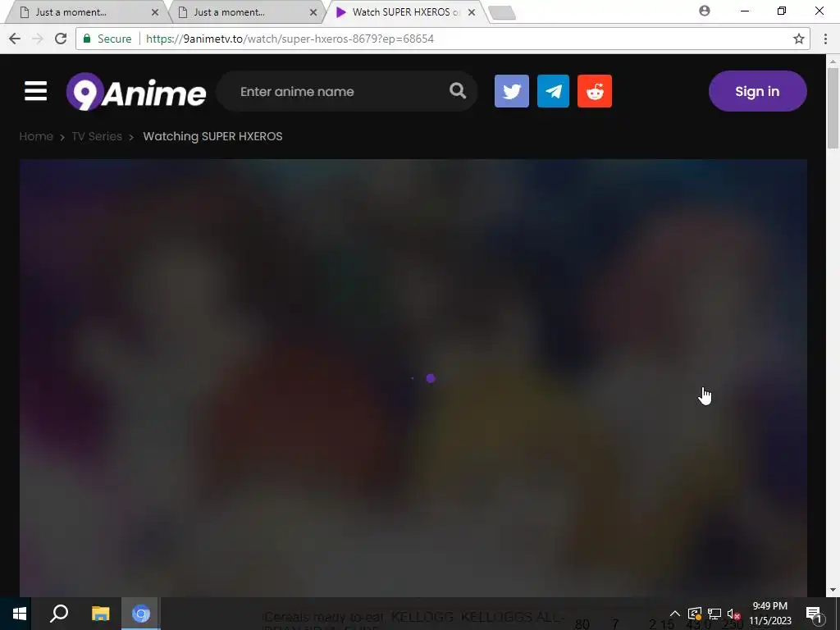The height and width of the screenshot is (630, 840).
Task: Click the muted volume tray icon
Action: (734, 614)
